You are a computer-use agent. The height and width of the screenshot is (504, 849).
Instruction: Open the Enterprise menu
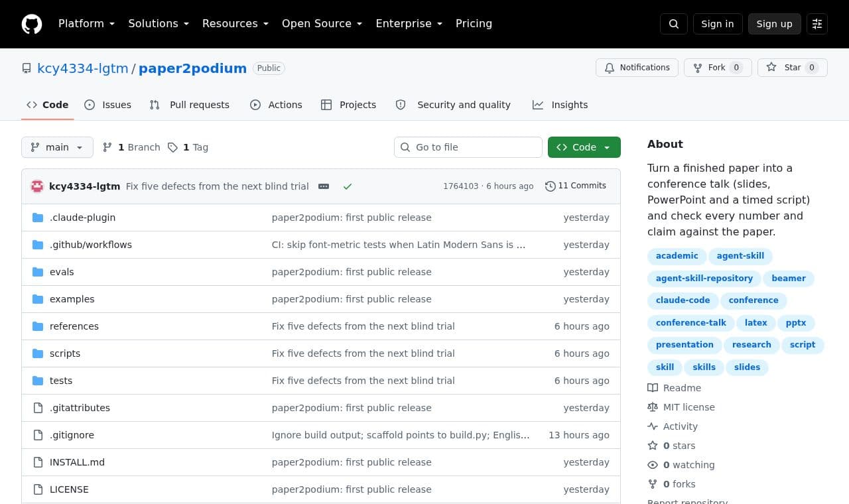coord(409,24)
